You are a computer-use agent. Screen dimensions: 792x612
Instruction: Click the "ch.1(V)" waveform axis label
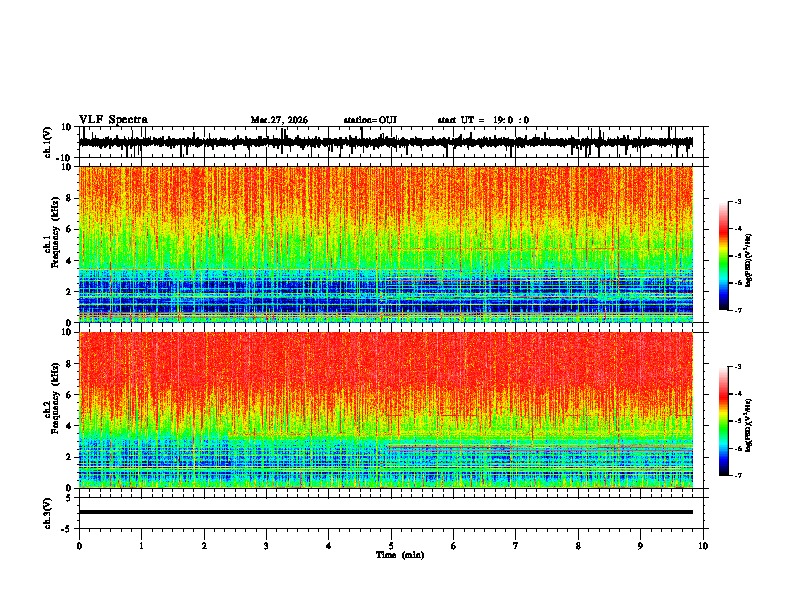click(48, 142)
